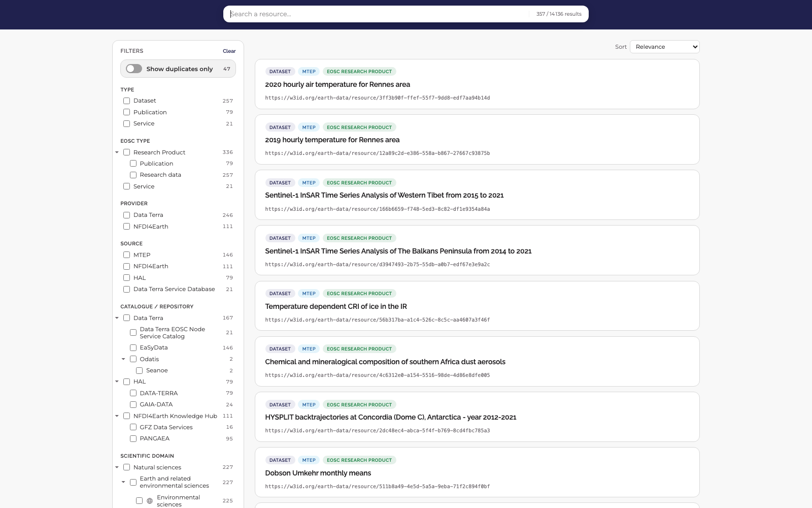Open the Sort Relevance dropdown
This screenshot has height=508, width=812.
click(x=665, y=47)
